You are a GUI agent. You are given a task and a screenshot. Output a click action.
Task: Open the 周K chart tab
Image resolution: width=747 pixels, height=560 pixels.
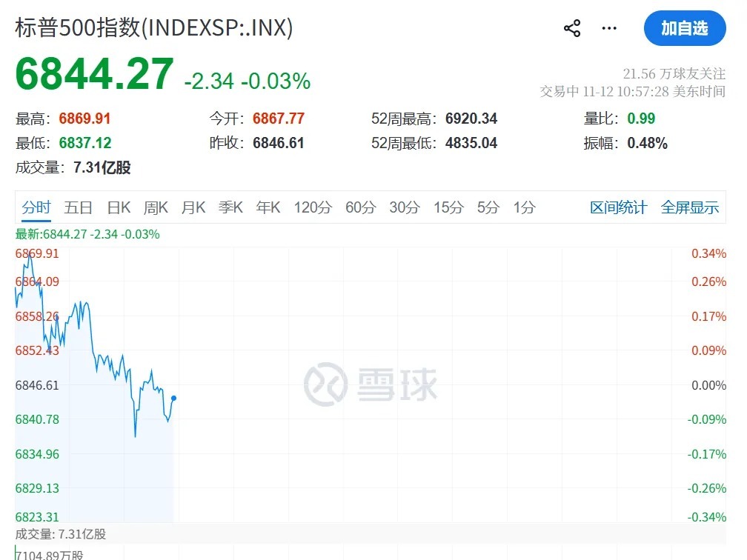pos(156,207)
